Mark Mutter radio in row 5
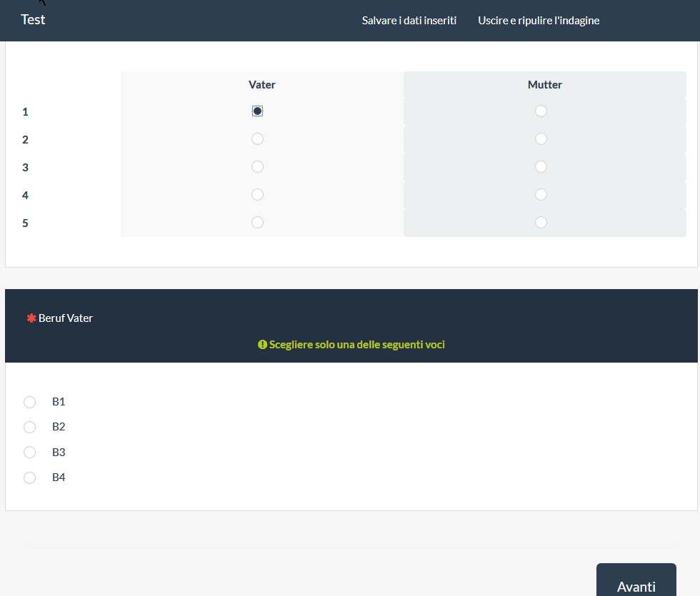Viewport: 700px width, 596px height. tap(541, 223)
